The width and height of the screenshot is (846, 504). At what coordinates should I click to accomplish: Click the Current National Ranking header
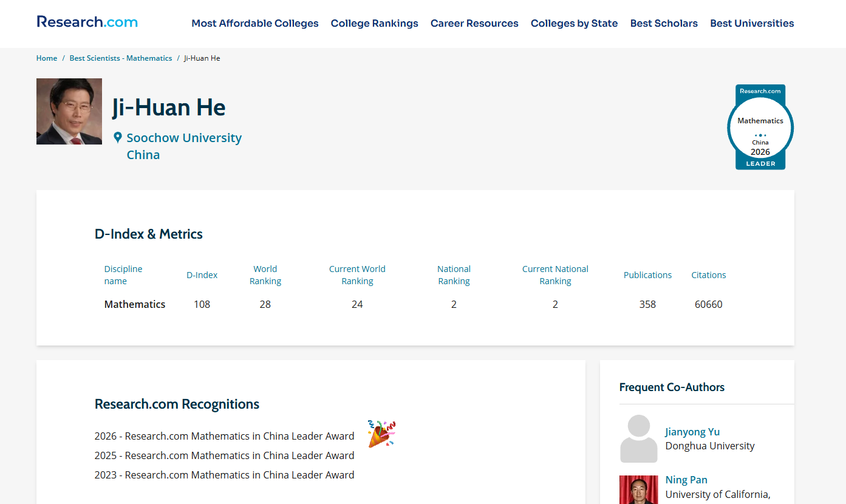coord(555,275)
